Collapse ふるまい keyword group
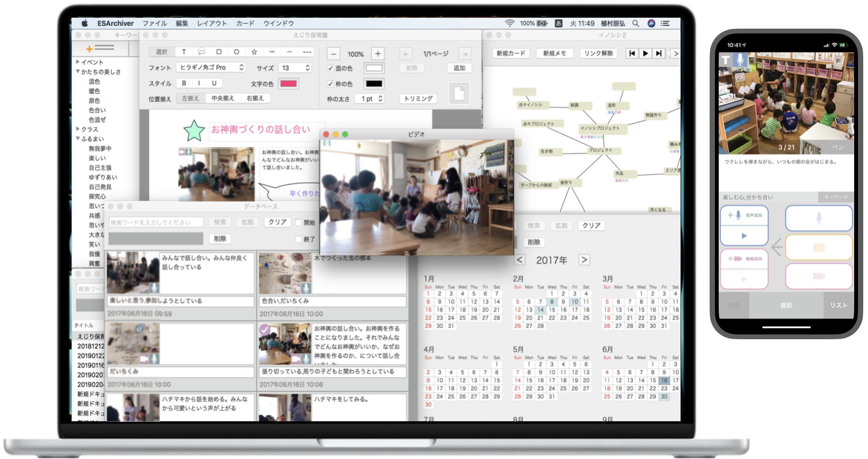868x459 pixels. [x=78, y=139]
